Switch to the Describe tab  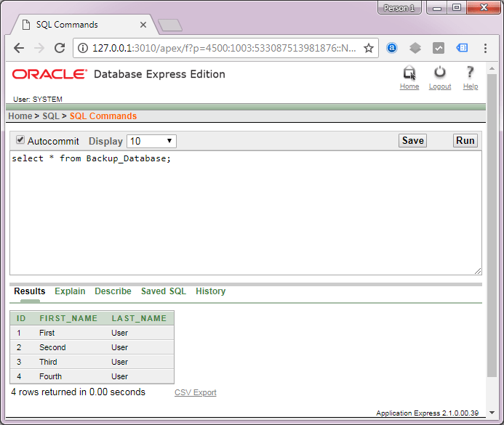[x=113, y=291]
